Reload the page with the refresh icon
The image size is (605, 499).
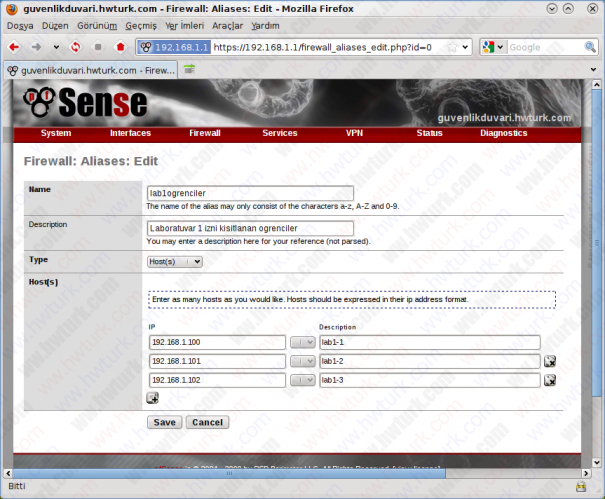(76, 47)
